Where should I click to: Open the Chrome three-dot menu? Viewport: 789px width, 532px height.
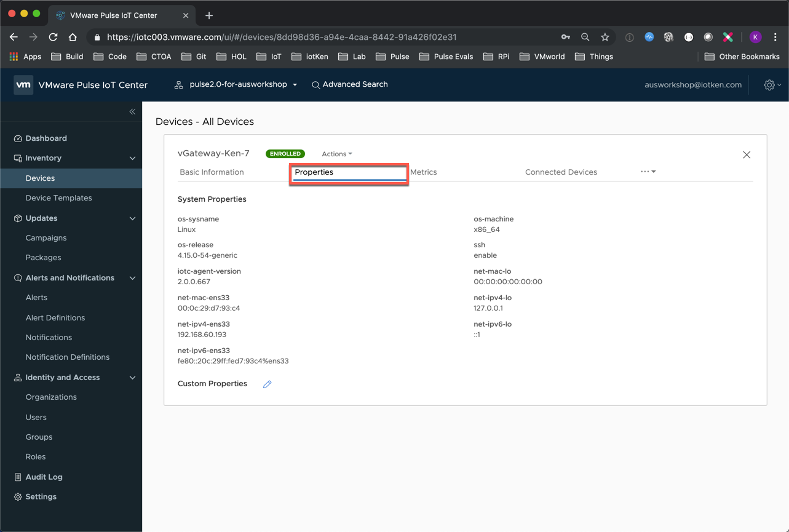[x=775, y=37]
